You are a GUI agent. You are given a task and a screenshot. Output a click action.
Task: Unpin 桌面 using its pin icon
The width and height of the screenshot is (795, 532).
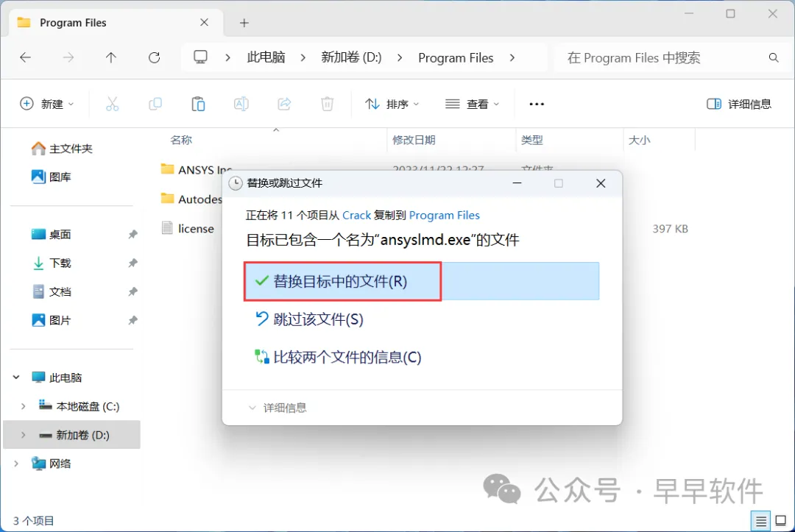132,234
